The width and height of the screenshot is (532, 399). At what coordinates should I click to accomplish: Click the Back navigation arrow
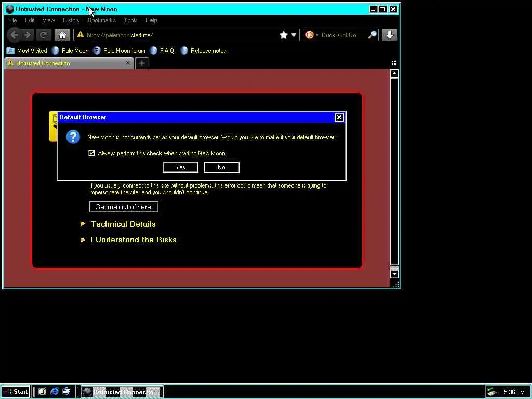(x=14, y=35)
